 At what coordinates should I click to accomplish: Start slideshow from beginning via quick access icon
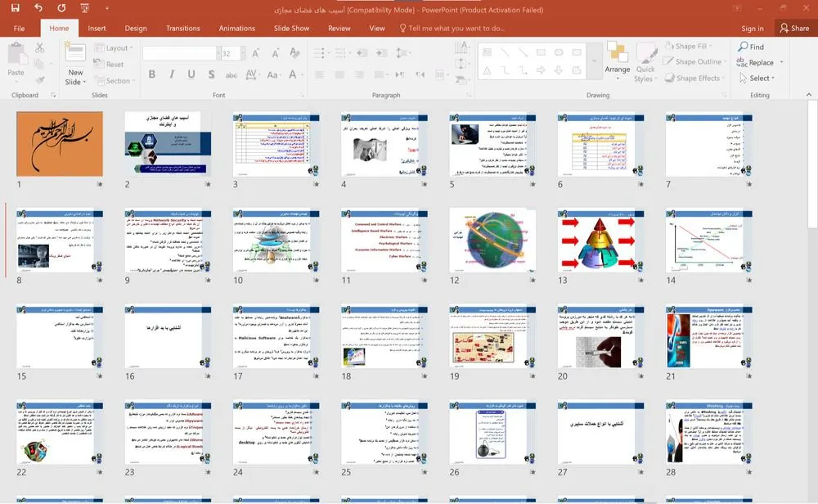coord(86,8)
